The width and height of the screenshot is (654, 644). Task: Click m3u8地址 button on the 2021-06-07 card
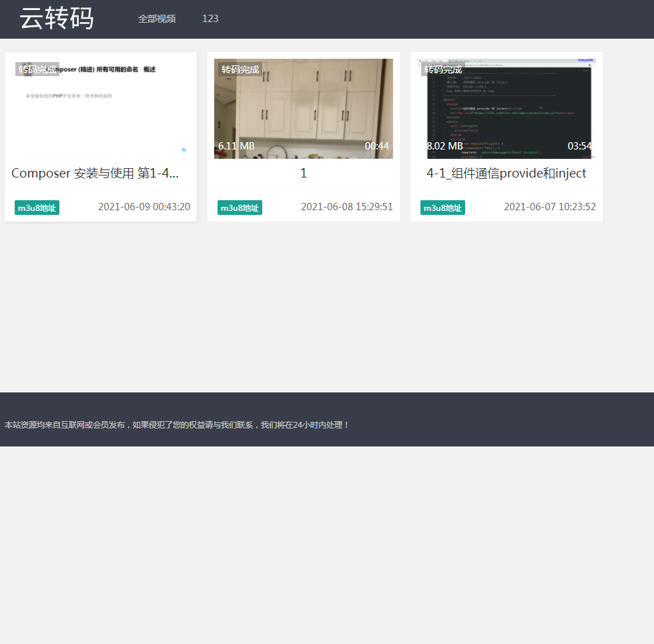coord(442,208)
